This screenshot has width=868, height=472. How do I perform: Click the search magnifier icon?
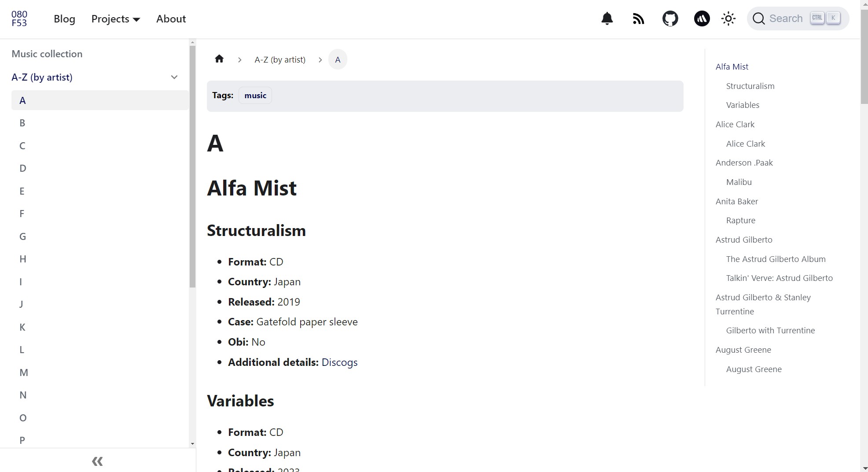click(758, 18)
